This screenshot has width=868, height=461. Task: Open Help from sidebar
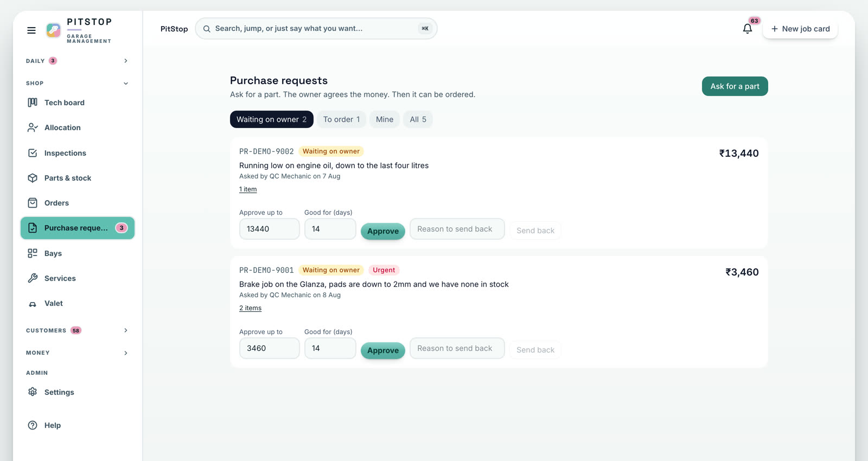pyautogui.click(x=78, y=425)
